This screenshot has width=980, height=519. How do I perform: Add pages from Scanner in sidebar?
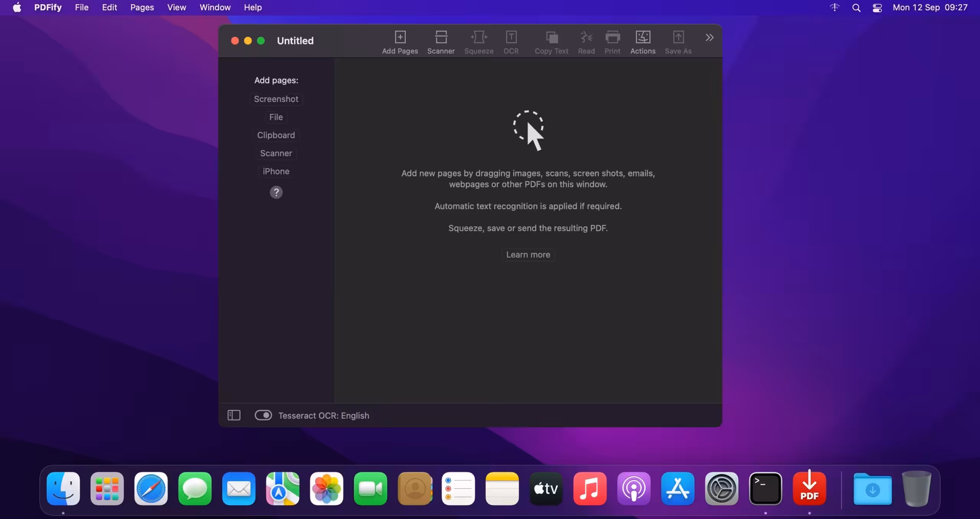276,153
